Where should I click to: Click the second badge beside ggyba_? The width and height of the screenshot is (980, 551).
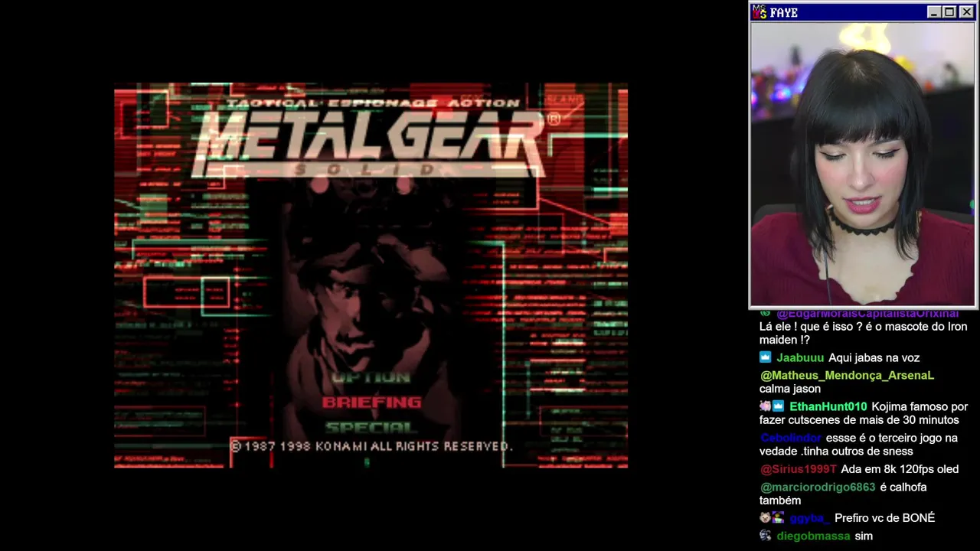[x=779, y=518]
